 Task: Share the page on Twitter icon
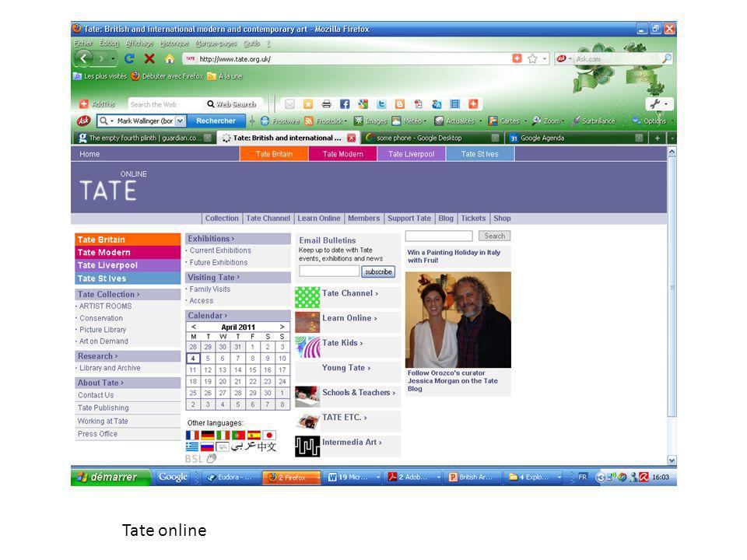pyautogui.click(x=381, y=103)
